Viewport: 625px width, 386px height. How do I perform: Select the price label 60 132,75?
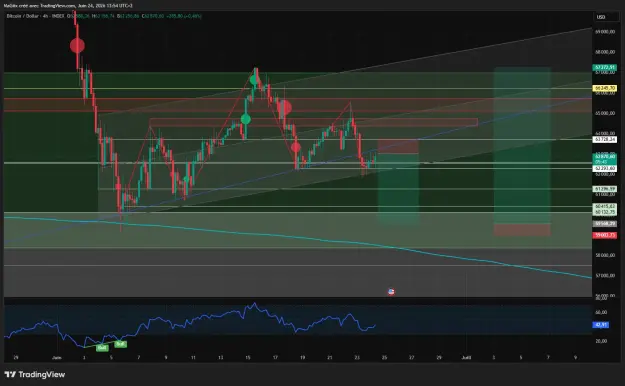point(604,212)
